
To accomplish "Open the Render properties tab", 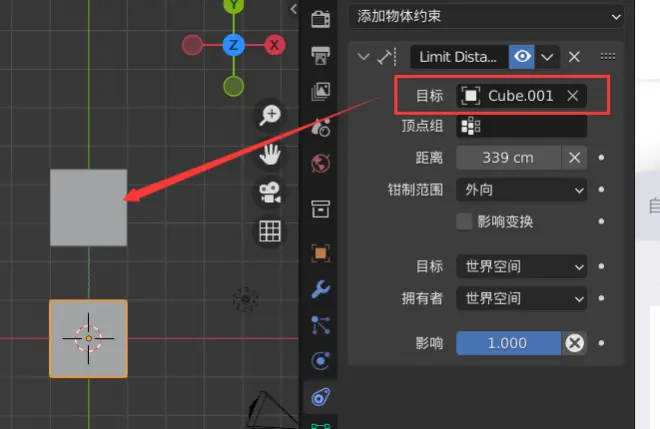I will [320, 19].
